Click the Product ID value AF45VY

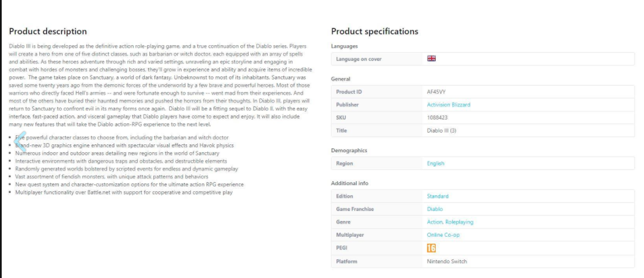tap(436, 92)
